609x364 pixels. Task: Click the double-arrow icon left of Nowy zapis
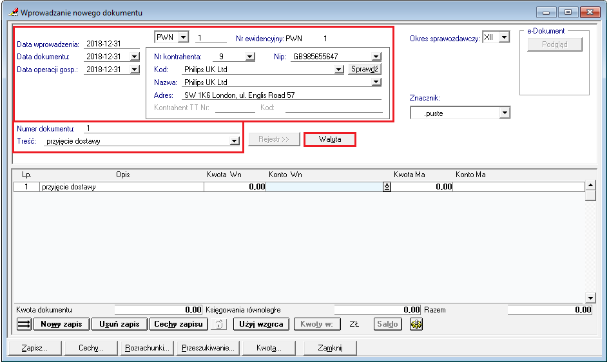24,324
